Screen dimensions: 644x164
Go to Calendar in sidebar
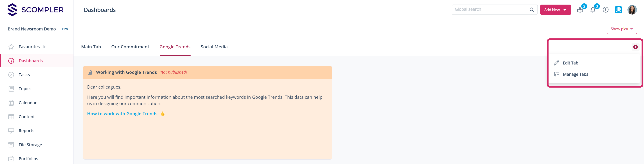point(28,103)
